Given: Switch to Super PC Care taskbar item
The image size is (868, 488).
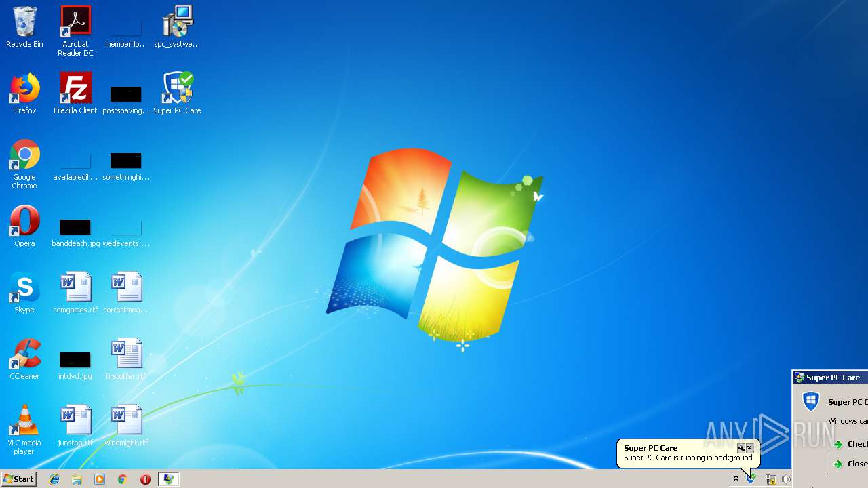Looking at the screenshot, I should [x=168, y=479].
